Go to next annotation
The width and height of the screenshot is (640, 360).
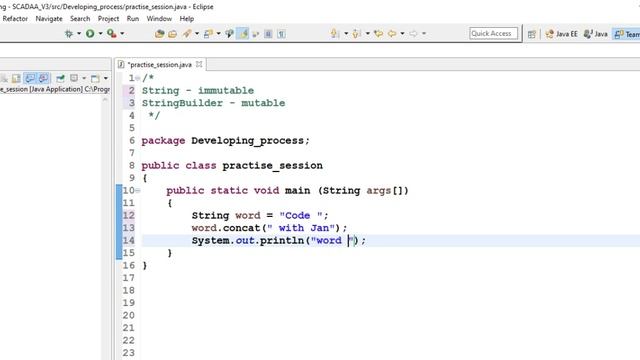[x=335, y=33]
